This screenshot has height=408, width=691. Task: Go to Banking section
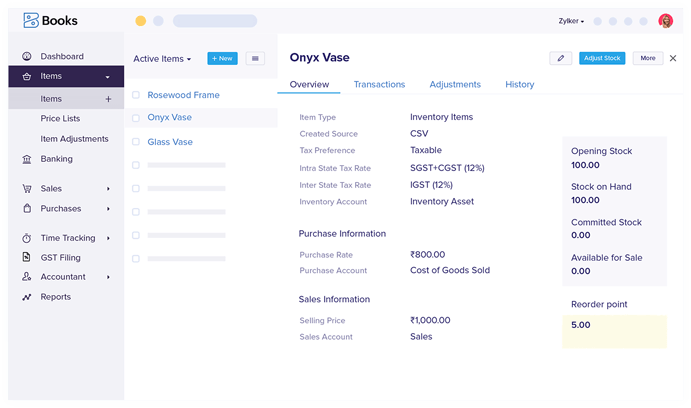coord(56,159)
